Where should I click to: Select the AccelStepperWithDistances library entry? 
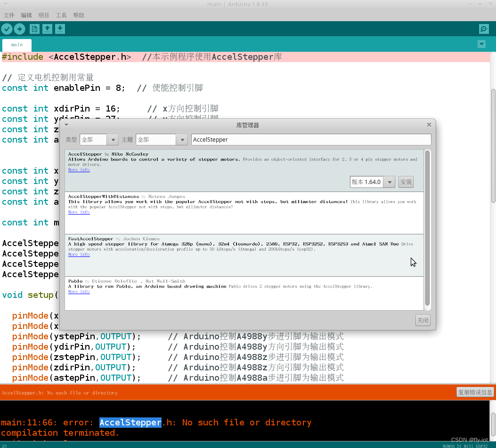pyautogui.click(x=244, y=213)
